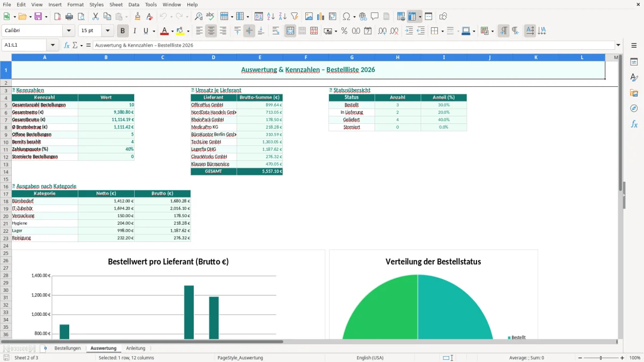Viewport: 644px width, 362px height.
Task: Switch to Anleitung sheet tab
Action: click(136, 349)
